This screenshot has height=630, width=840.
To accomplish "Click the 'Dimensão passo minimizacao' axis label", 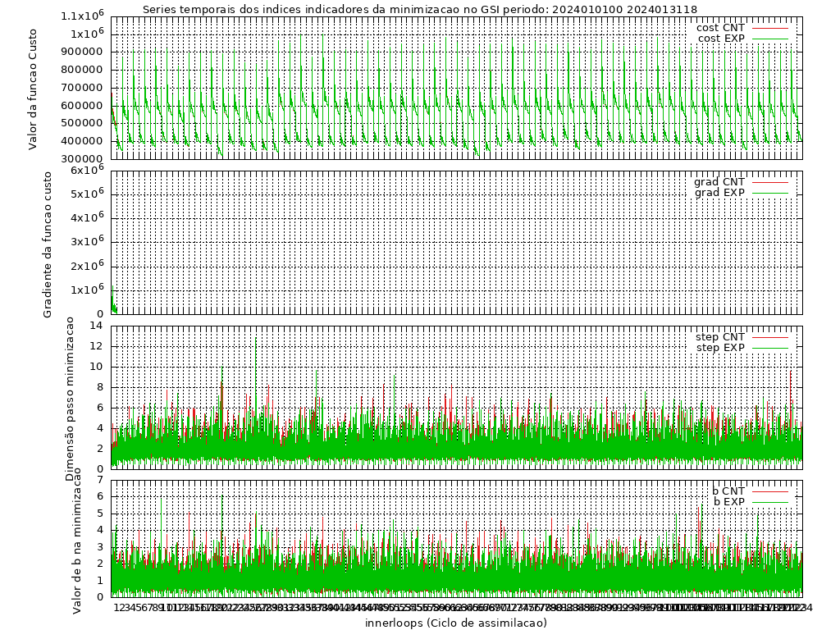I will pyautogui.click(x=71, y=399).
